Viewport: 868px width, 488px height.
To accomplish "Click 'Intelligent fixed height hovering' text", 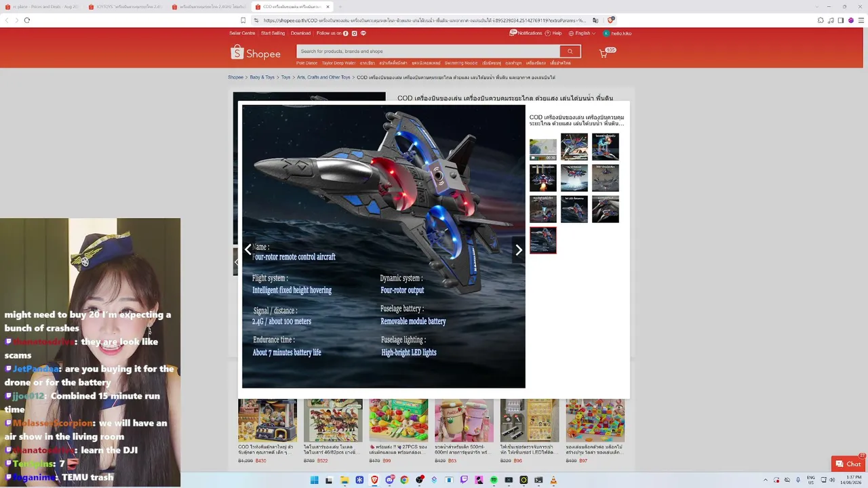I will [x=292, y=290].
